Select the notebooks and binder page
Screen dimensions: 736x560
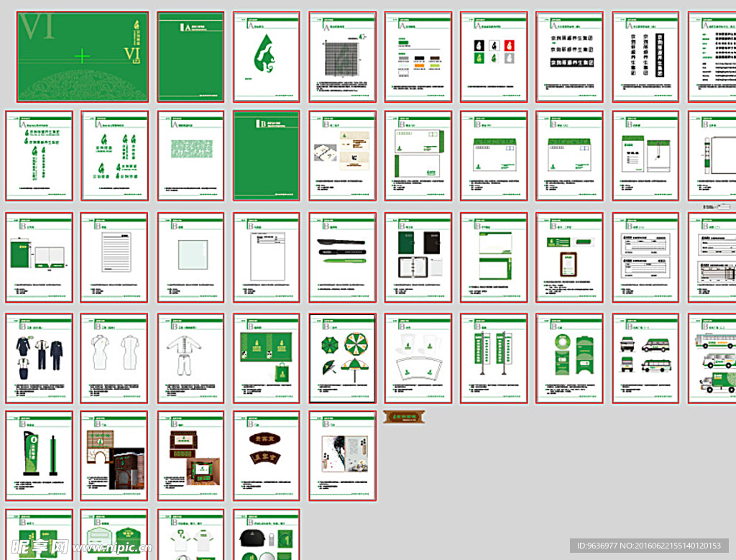pyautogui.click(x=418, y=257)
